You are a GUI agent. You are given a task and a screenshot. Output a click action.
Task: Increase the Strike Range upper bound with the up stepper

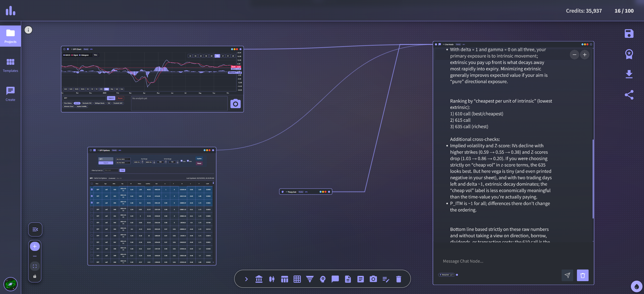pyautogui.click(x=178, y=161)
